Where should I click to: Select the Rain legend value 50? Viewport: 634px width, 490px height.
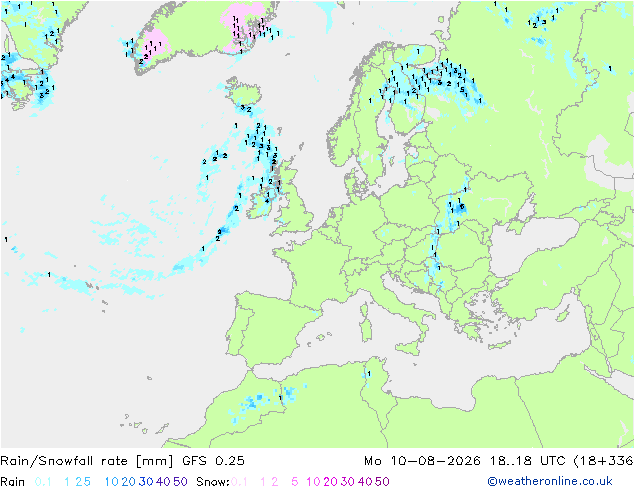pos(180,482)
